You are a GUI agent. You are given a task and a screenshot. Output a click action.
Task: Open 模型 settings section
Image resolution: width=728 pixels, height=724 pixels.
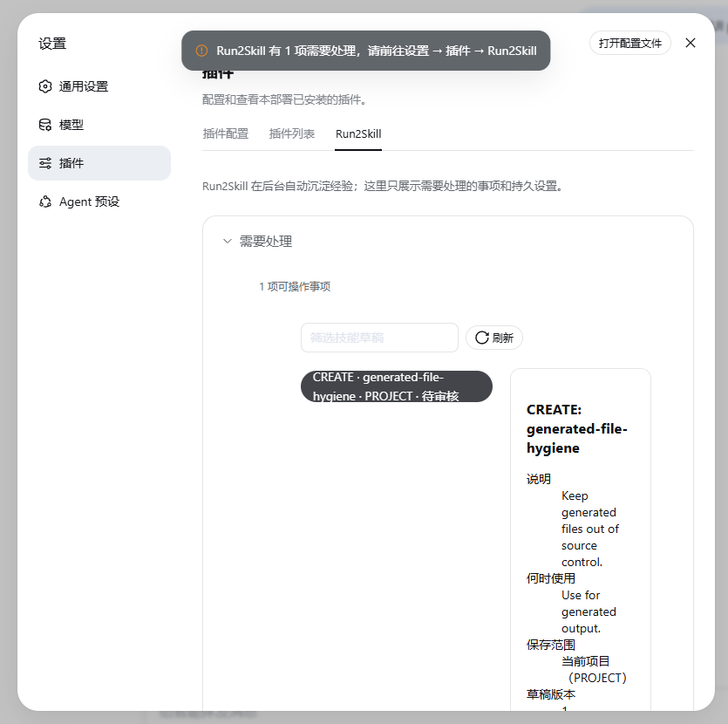point(99,125)
